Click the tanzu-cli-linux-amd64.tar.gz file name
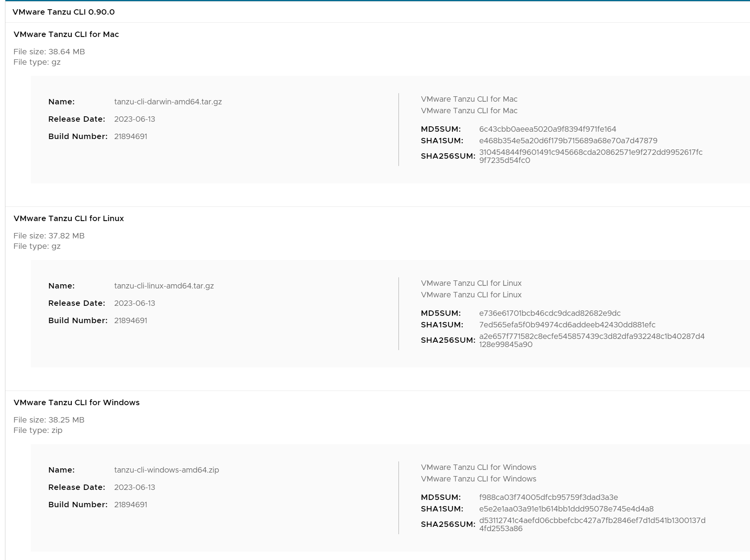This screenshot has width=750, height=560. pyautogui.click(x=164, y=286)
